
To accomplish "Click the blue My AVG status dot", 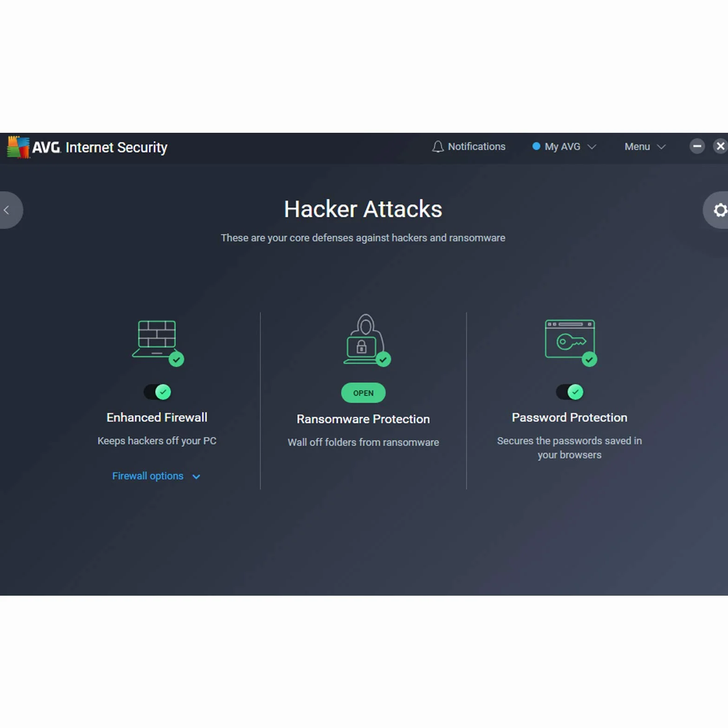I will pyautogui.click(x=536, y=146).
